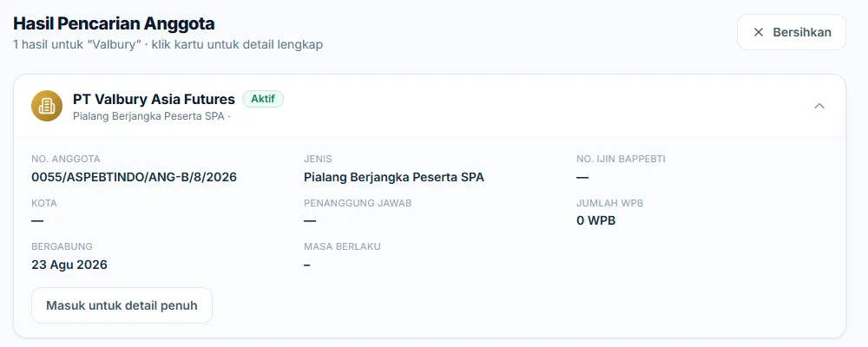This screenshot has width=868, height=347.
Task: Click the join date 23 Agu 2026
Action: click(69, 265)
